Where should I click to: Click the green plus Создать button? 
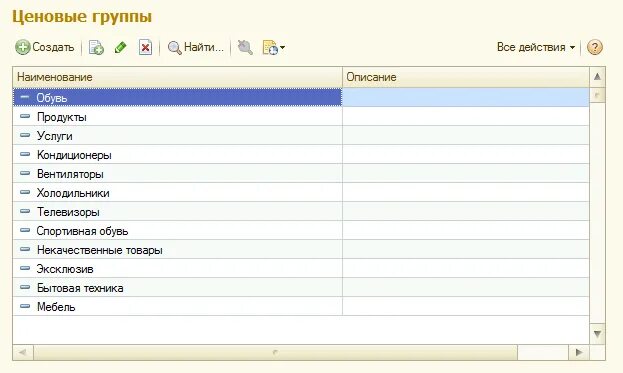(44, 47)
